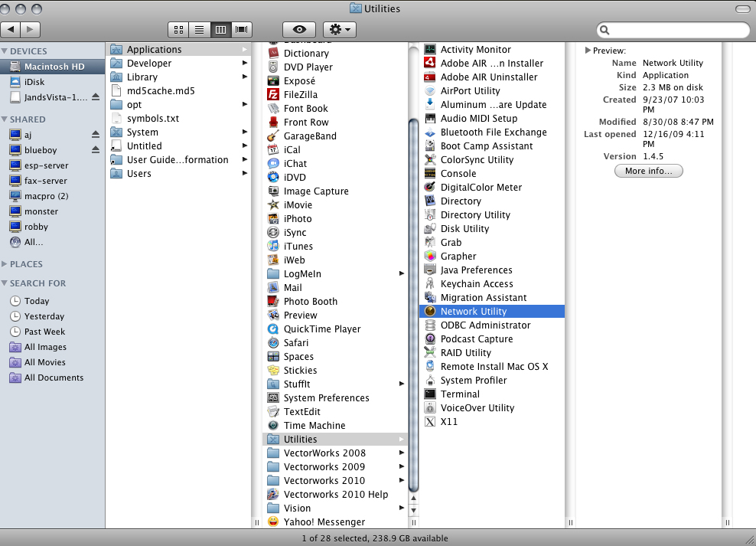Click the Applications column vertical scrollbar
756x546 pixels.
(414, 306)
